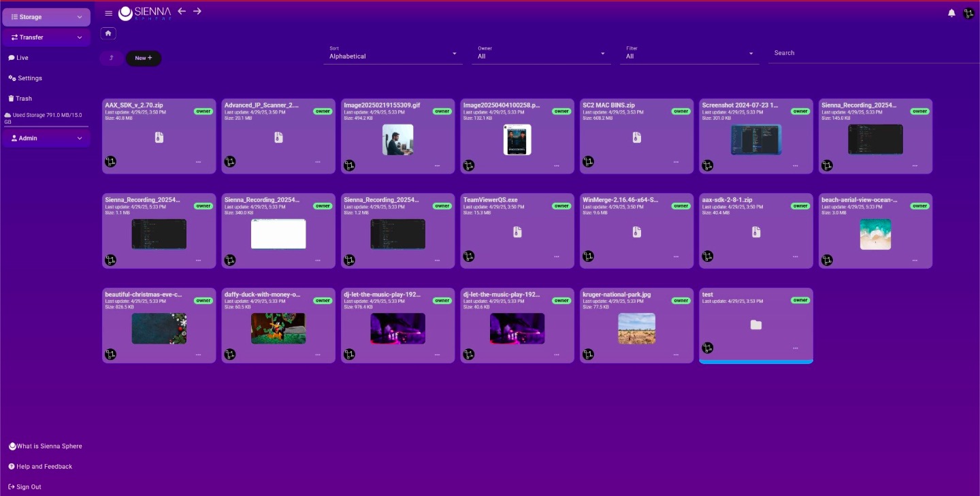This screenshot has width=980, height=496.
Task: Click the go-up-one-level arrow button
Action: (x=112, y=58)
